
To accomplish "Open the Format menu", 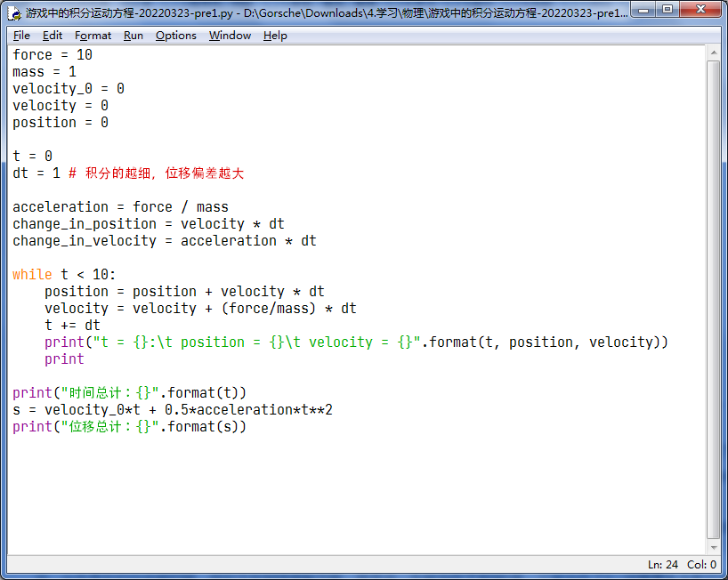I will click(93, 36).
